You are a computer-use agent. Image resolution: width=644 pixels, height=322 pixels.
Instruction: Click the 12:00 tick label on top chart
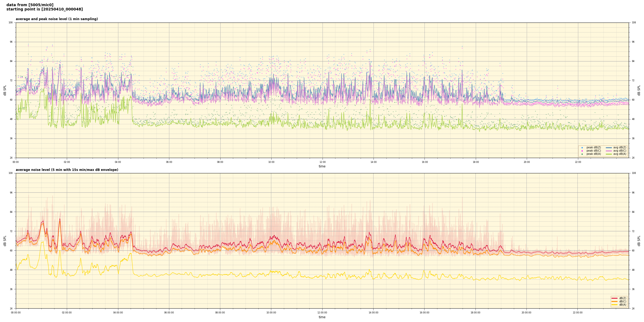click(x=322, y=162)
